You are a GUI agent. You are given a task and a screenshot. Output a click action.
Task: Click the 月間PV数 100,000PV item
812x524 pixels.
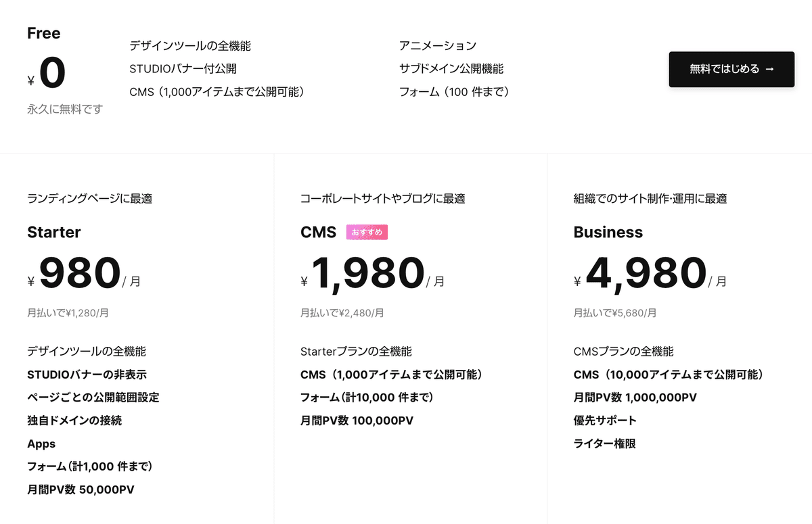(357, 421)
